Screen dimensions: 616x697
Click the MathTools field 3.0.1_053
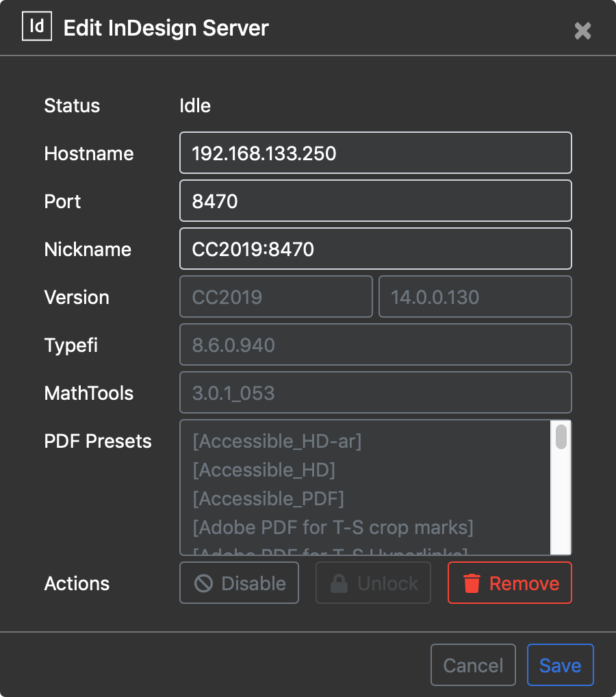click(376, 393)
